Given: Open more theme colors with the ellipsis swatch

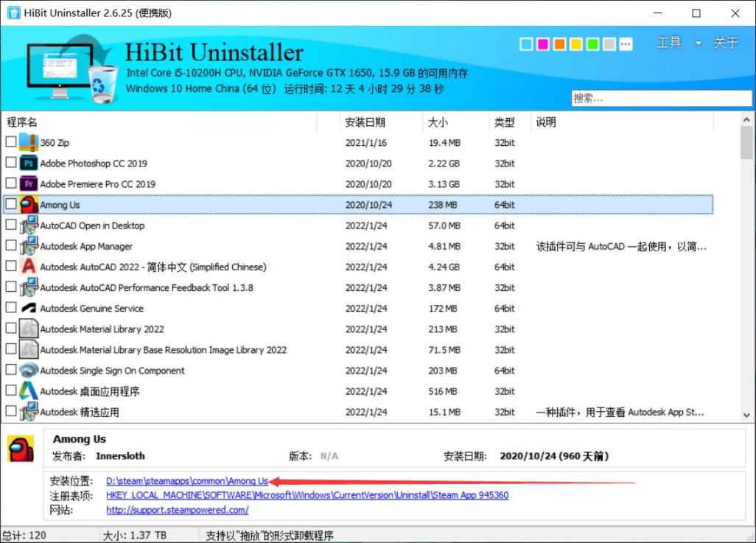Looking at the screenshot, I should click(x=626, y=44).
